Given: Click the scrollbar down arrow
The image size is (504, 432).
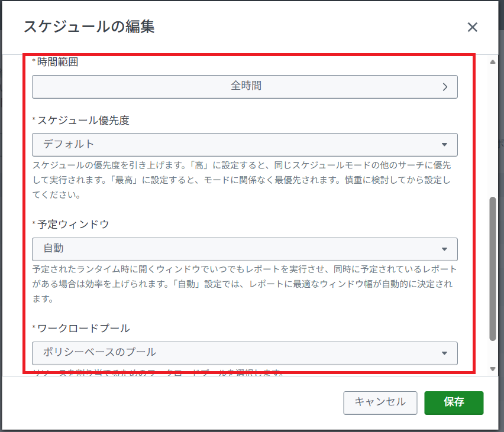Looking at the screenshot, I should 492,369.
